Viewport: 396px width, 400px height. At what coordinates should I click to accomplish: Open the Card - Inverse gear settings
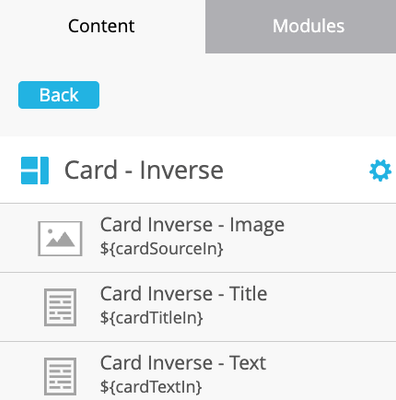380,171
